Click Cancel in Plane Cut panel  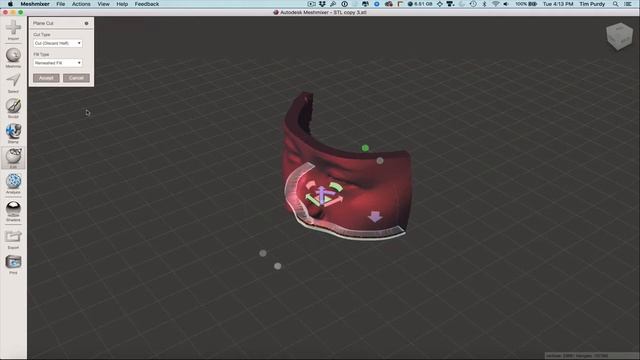76,78
